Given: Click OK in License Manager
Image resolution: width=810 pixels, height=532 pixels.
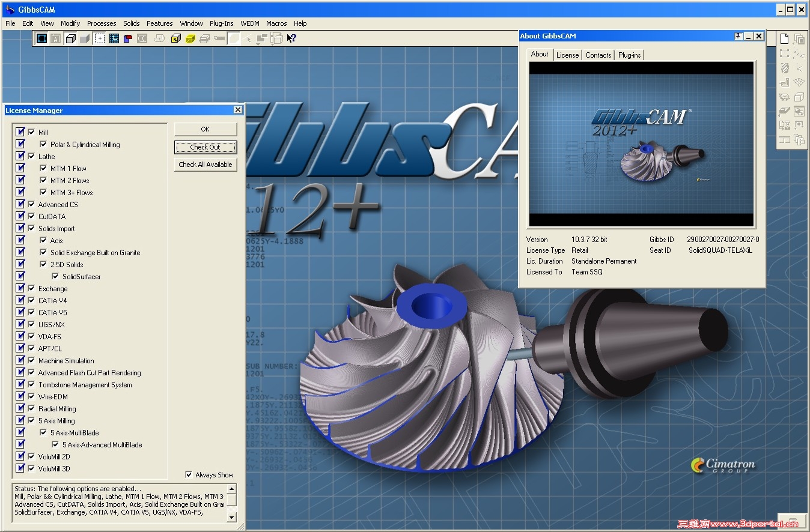Looking at the screenshot, I should (x=206, y=129).
